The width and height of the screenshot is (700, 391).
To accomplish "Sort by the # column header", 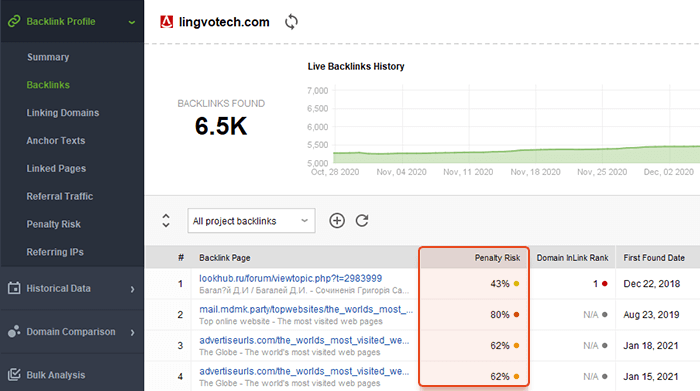I will 181,258.
